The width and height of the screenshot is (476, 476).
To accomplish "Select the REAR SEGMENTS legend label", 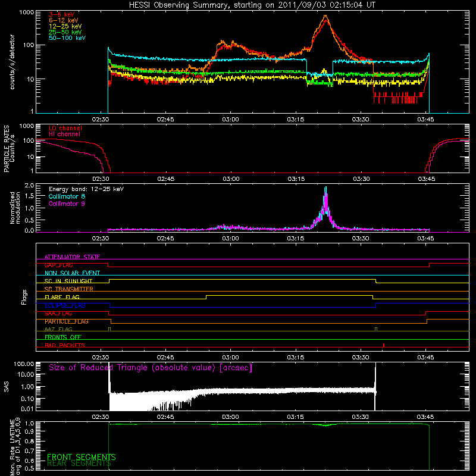I will pos(79,464).
